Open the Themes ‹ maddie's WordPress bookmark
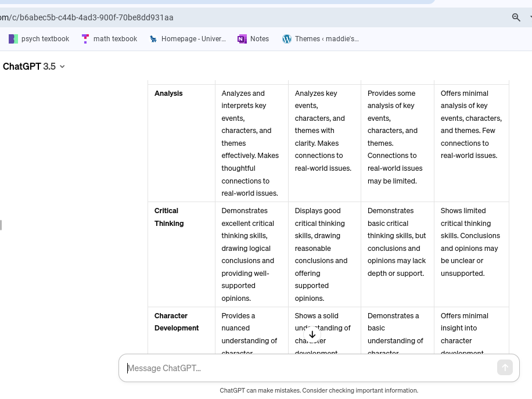This screenshot has width=532, height=399. click(x=320, y=39)
